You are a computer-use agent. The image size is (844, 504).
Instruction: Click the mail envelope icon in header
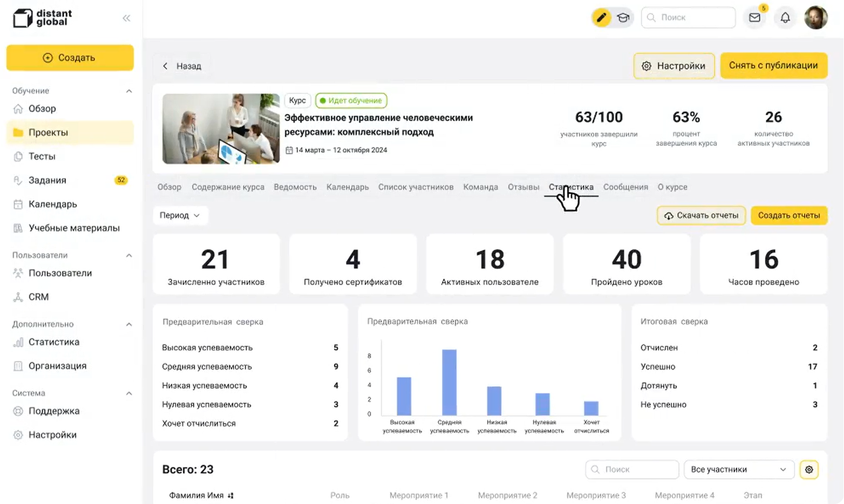coord(754,18)
